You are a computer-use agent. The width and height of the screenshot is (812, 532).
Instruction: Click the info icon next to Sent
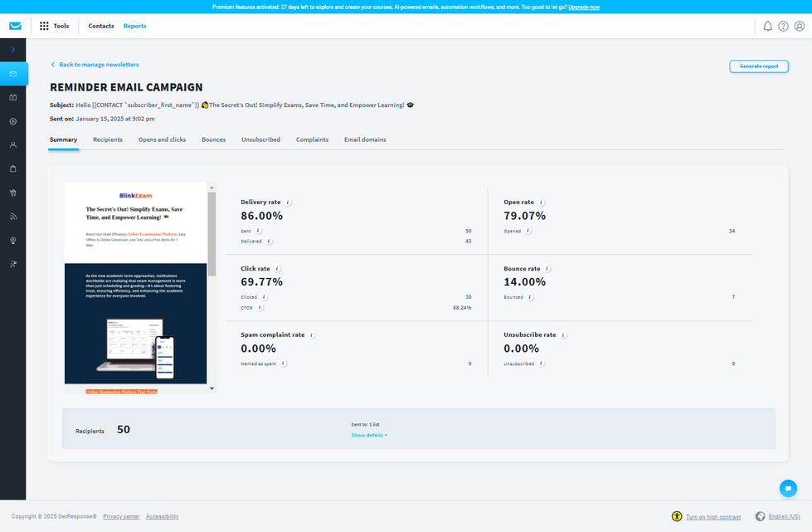[x=259, y=231]
